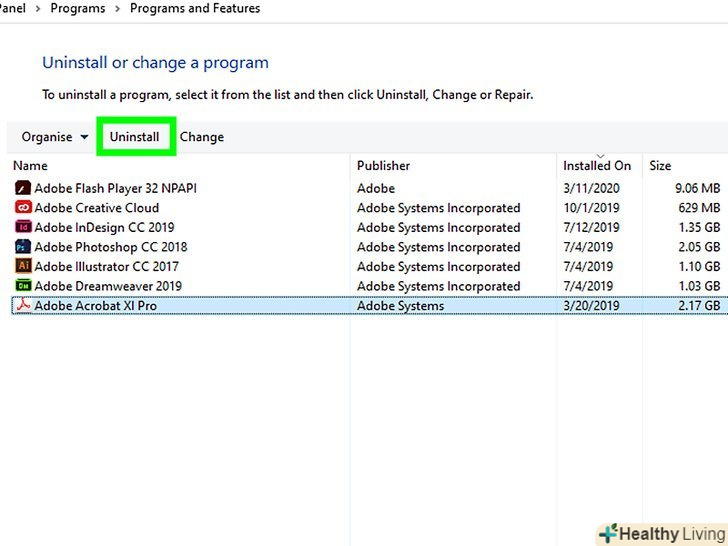Screen dimensions: 728x546
Task: Click Adobe Systems publisher for Acrobat
Action: point(401,306)
